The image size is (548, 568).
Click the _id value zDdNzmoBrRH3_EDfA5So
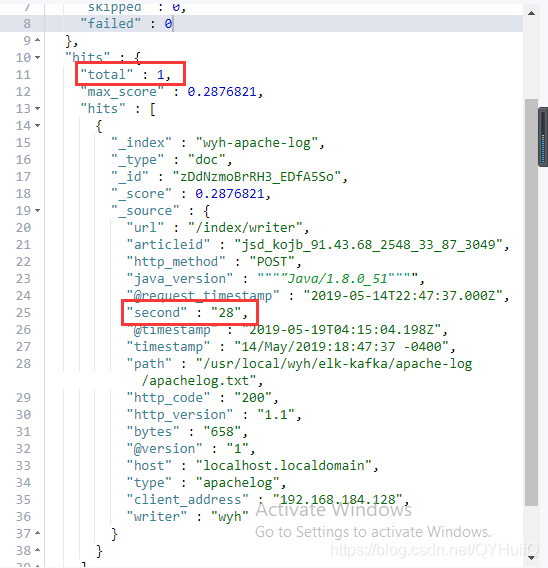[257, 177]
